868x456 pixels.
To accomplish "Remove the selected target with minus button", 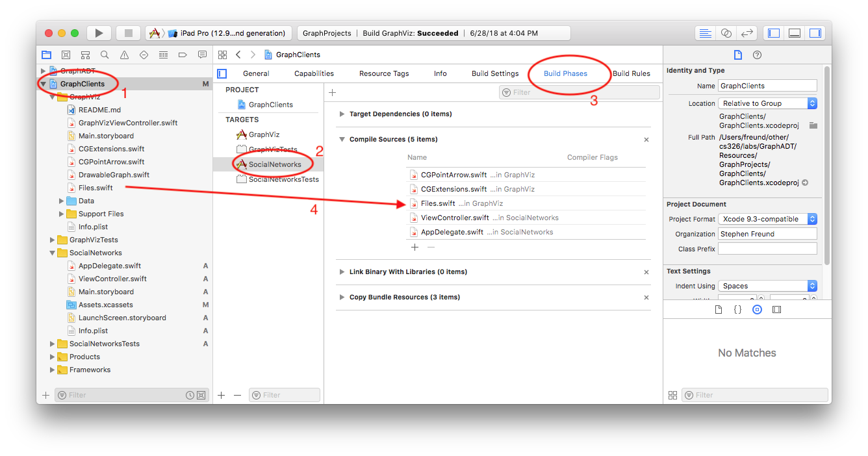I will (237, 395).
